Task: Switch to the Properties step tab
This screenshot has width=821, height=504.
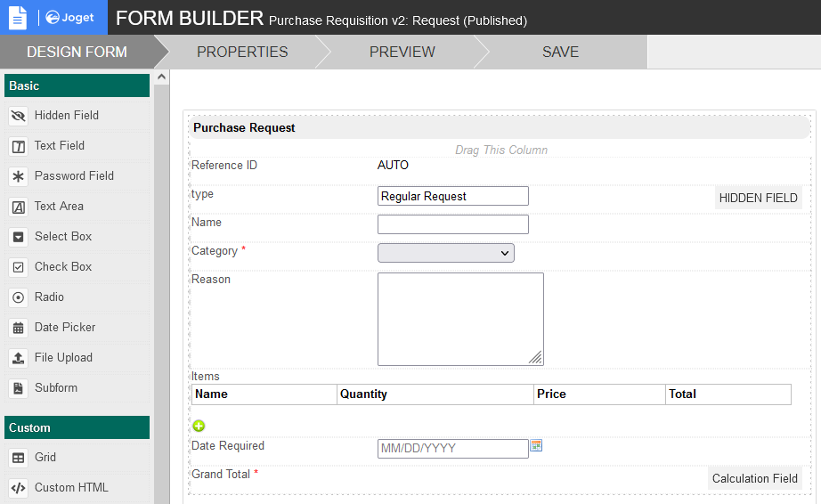Action: [x=242, y=52]
